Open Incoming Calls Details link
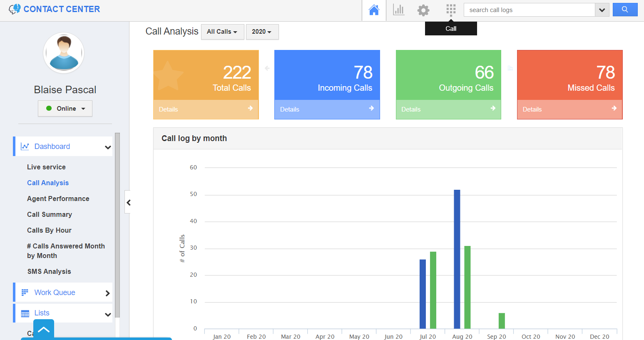The width and height of the screenshot is (644, 340). [290, 109]
